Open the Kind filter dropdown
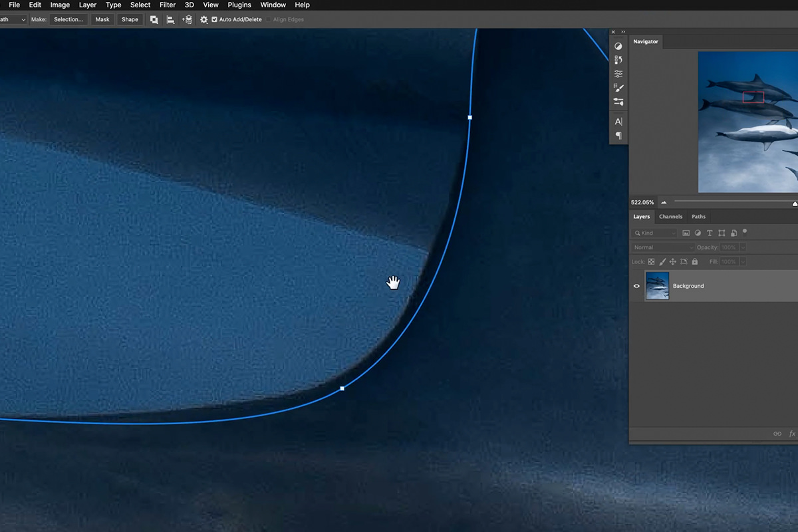This screenshot has height=532, width=798. coord(673,233)
